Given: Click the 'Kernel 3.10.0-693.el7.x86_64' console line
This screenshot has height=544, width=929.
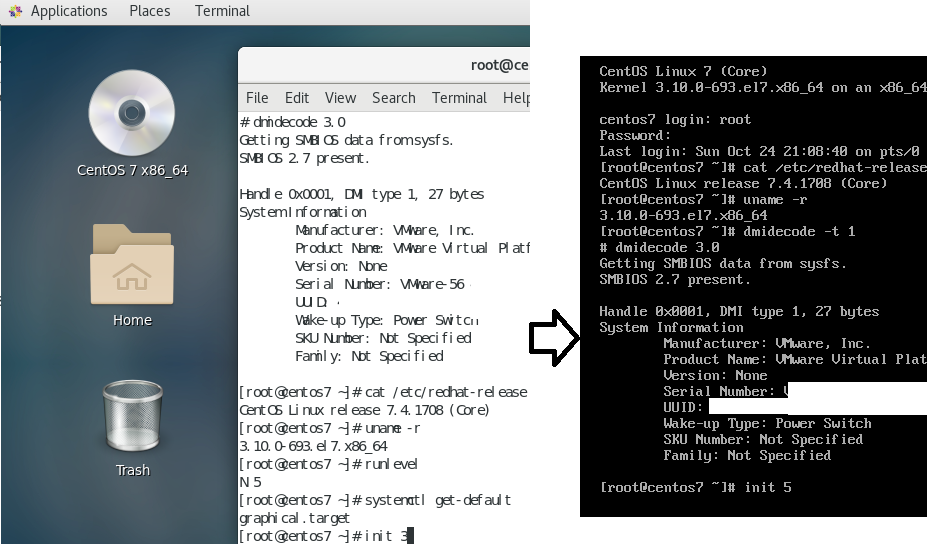Looking at the screenshot, I should click(x=763, y=88).
